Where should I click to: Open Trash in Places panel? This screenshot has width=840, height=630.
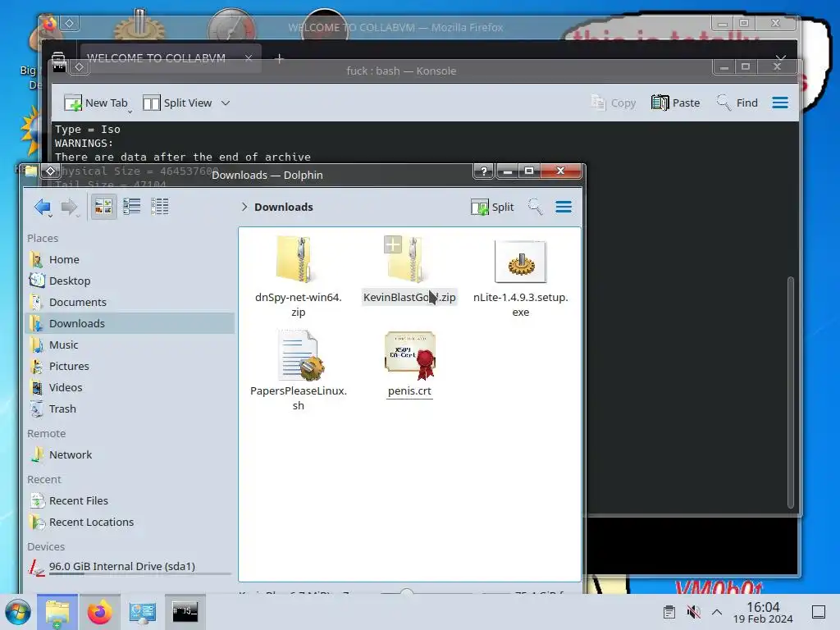[x=130, y=409]
